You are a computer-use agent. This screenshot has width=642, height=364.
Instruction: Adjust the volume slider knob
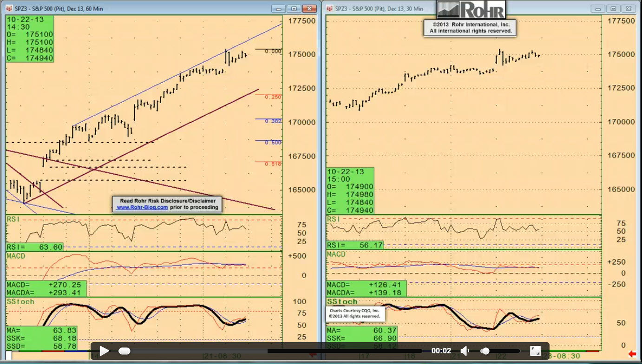485,351
